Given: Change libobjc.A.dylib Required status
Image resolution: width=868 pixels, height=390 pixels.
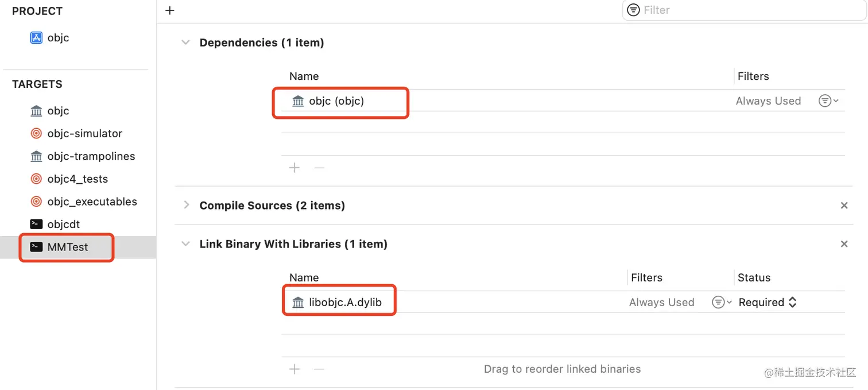Looking at the screenshot, I should [x=768, y=303].
